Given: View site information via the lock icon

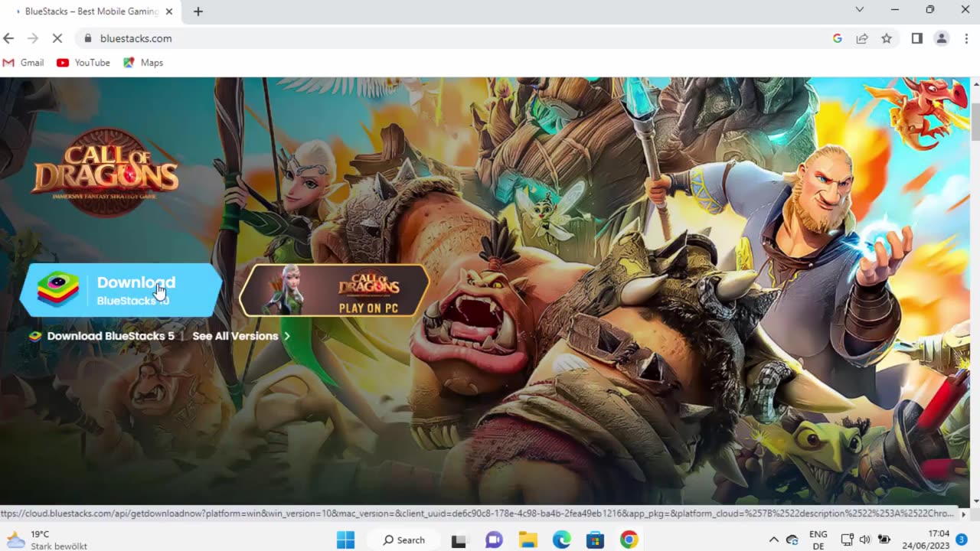Looking at the screenshot, I should [x=87, y=38].
